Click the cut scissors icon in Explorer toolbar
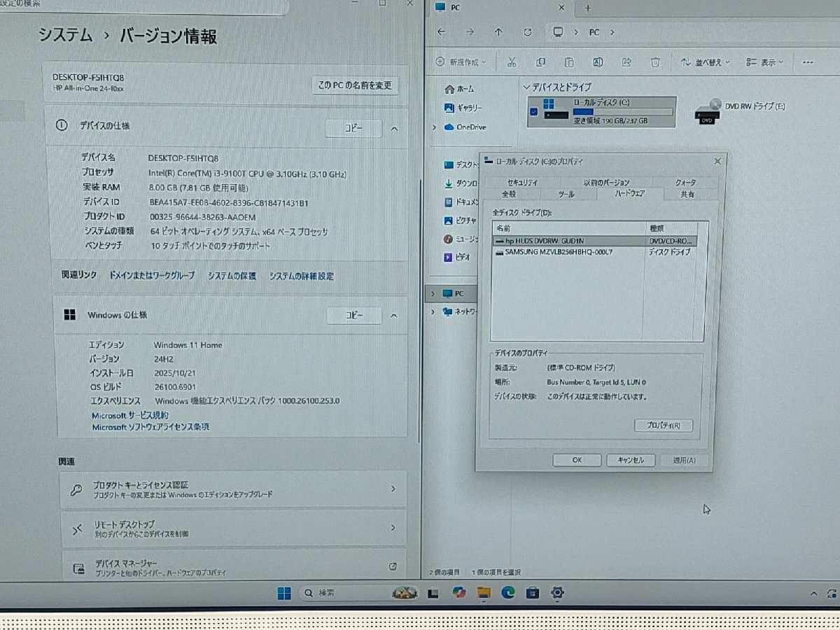This screenshot has width=840, height=630. [512, 62]
